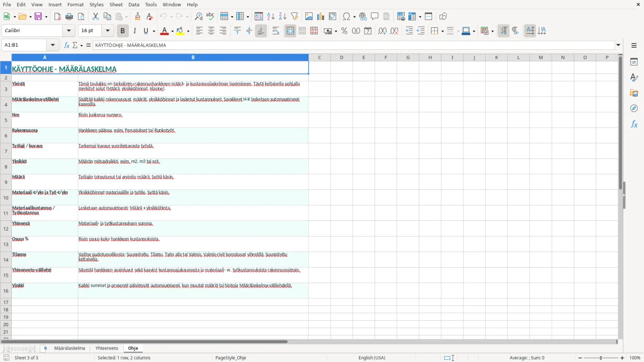Click the Sort Descending icon

283,17
